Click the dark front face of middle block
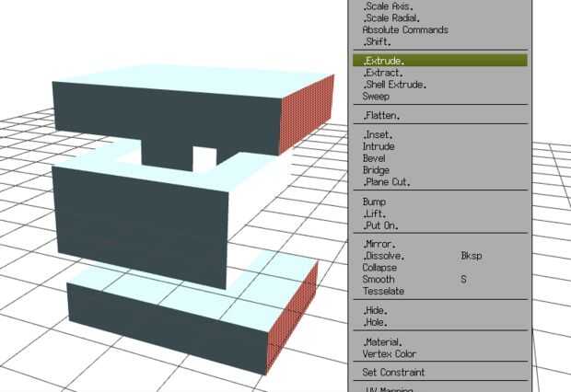Viewport: 571px width, 392px height. point(142,227)
